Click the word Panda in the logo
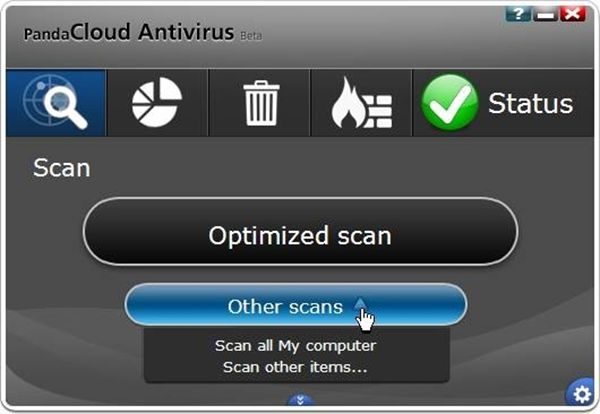The height and width of the screenshot is (414, 600). pyautogui.click(x=47, y=34)
